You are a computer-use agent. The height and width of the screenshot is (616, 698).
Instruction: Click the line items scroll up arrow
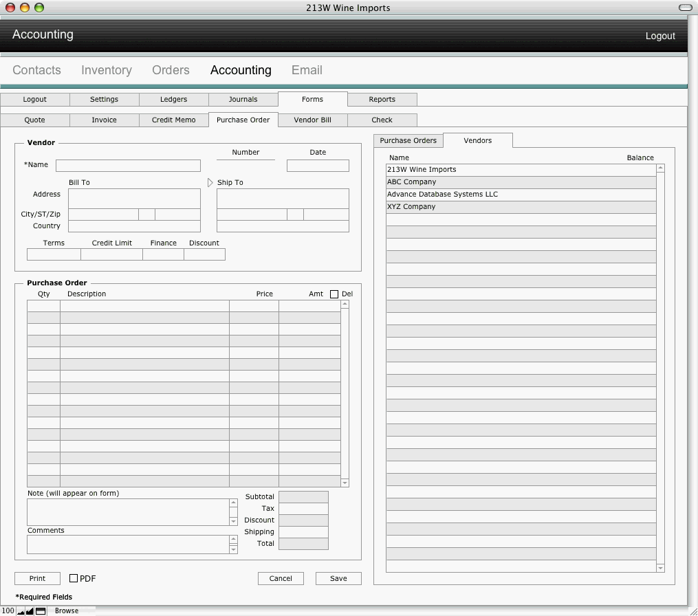[345, 304]
